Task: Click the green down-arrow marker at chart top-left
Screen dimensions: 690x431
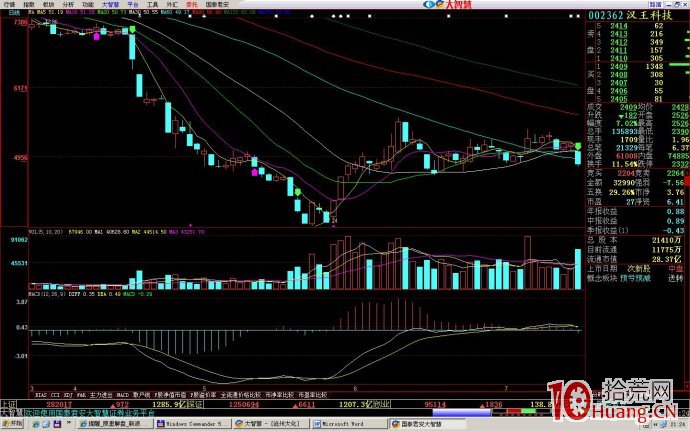Action: pos(132,29)
